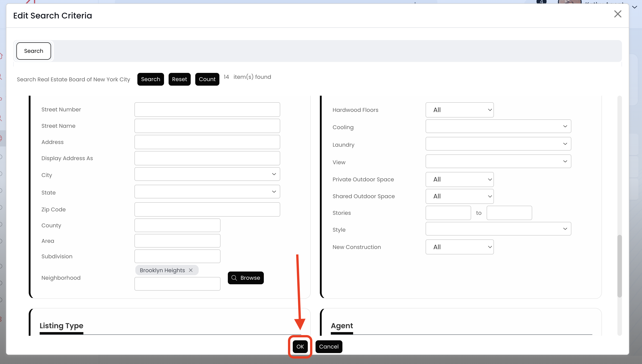Select the New Construction dropdown
This screenshot has height=364, width=642.
(x=459, y=247)
